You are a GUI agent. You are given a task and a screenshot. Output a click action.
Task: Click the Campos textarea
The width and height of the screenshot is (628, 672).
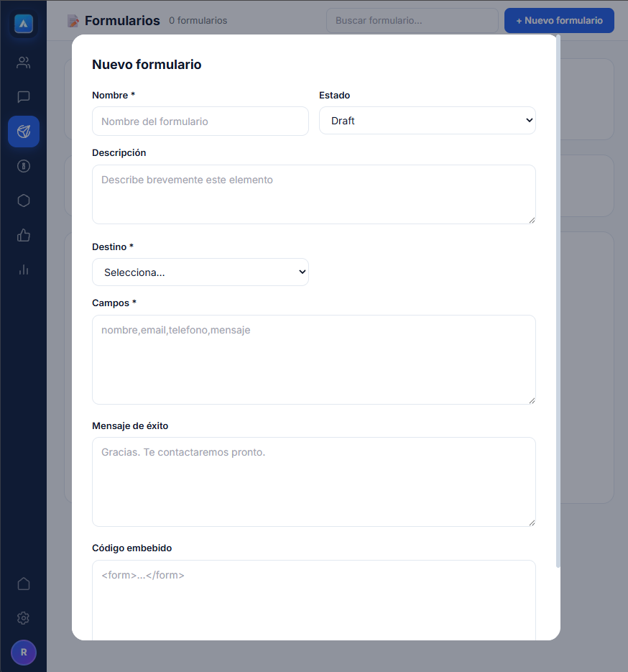coord(314,359)
